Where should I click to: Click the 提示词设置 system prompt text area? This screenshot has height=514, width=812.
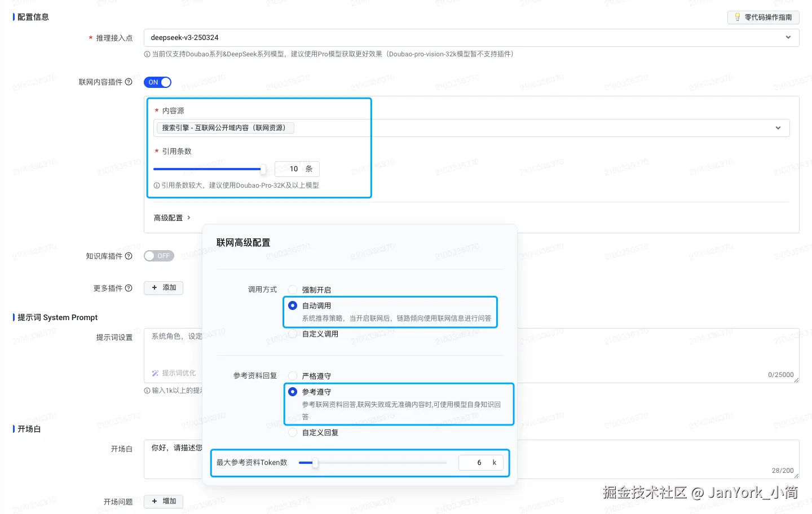[471, 356]
